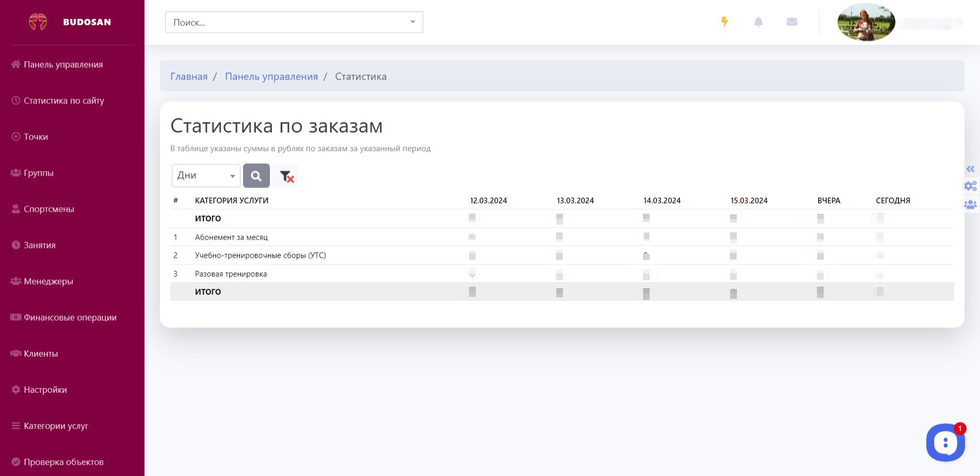Click the user profile avatar photo
Image resolution: width=980 pixels, height=476 pixels.
(x=866, y=22)
